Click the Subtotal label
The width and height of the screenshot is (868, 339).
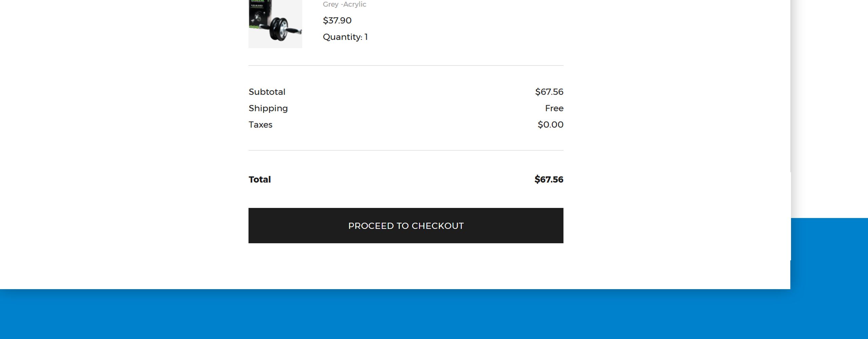[267, 92]
